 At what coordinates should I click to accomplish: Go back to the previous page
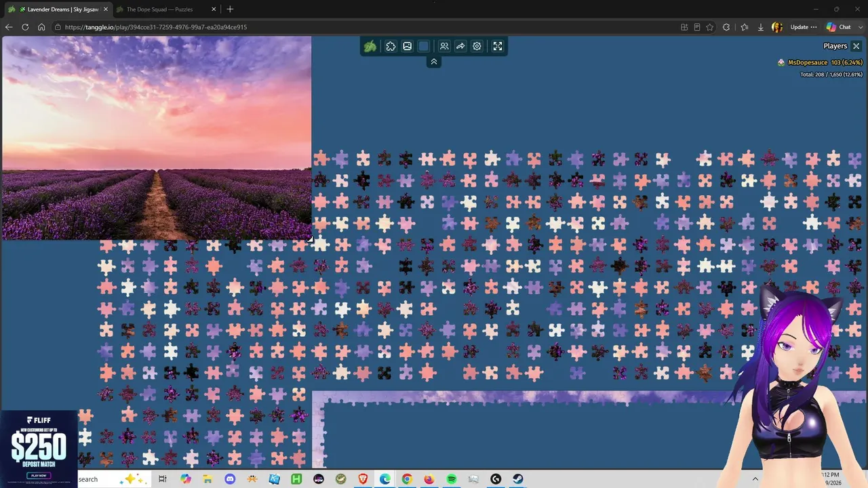tap(9, 27)
